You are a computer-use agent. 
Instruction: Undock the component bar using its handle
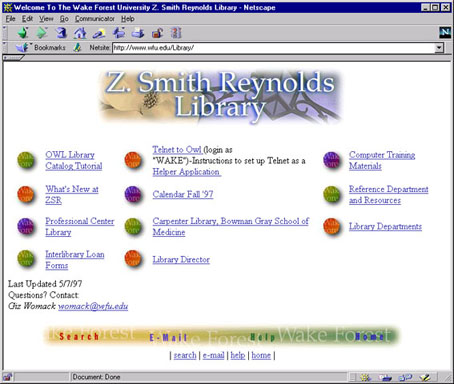click(x=352, y=377)
